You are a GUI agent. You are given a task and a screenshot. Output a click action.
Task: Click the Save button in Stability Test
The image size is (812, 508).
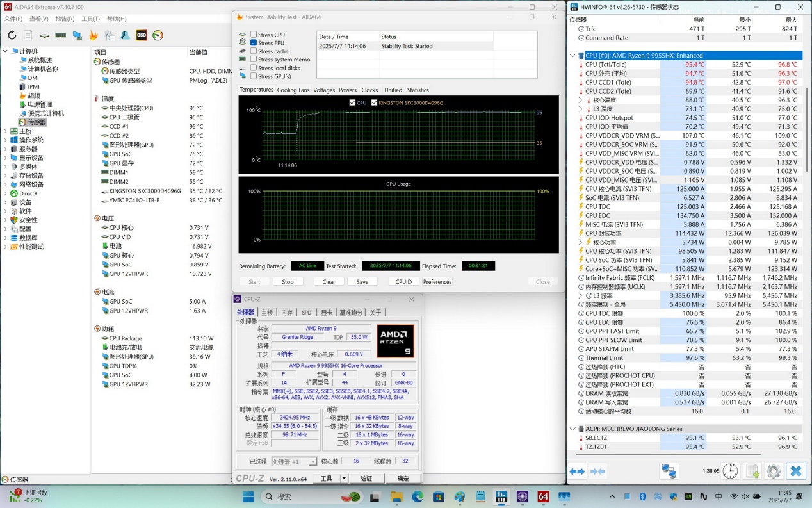(x=362, y=282)
